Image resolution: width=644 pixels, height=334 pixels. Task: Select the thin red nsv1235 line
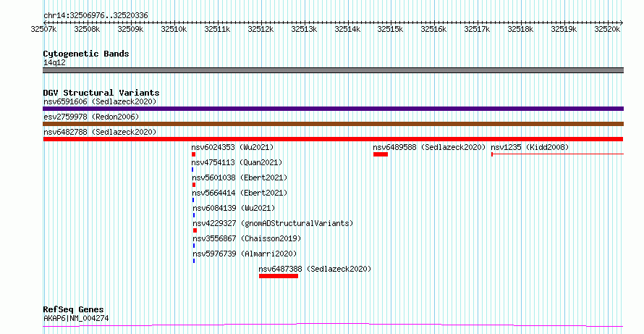tap(557, 154)
